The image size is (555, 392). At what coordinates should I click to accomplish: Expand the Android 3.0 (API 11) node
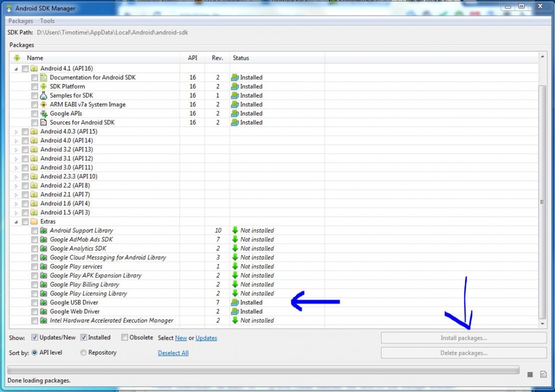16,168
